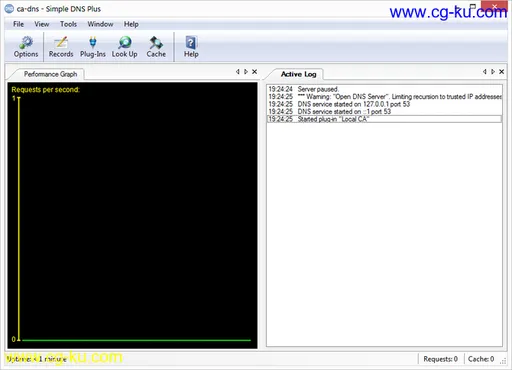This screenshot has width=512, height=370.
Task: Select the 'Server paused.' log entry
Action: tap(385, 89)
